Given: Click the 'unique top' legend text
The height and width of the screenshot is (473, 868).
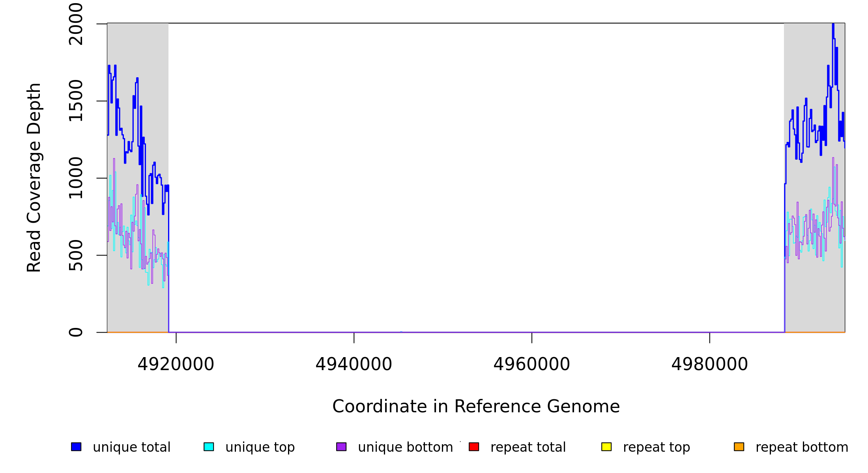Looking at the screenshot, I should click(260, 447).
